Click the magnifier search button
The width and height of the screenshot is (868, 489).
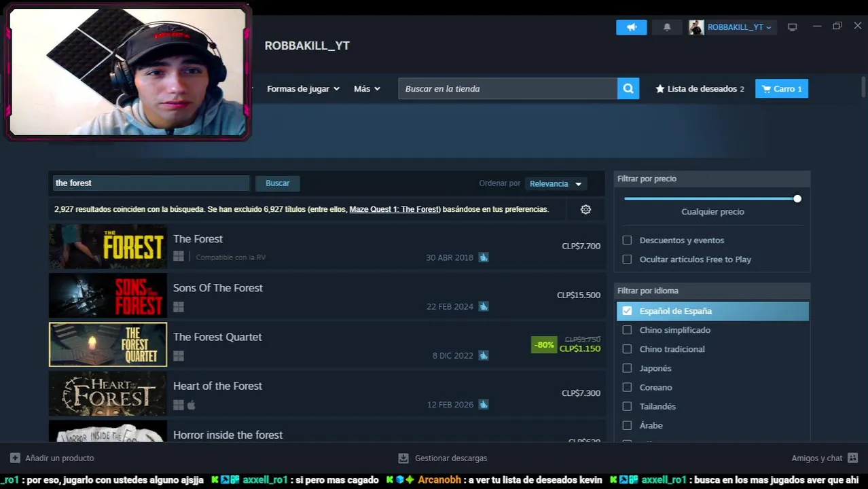coord(628,88)
